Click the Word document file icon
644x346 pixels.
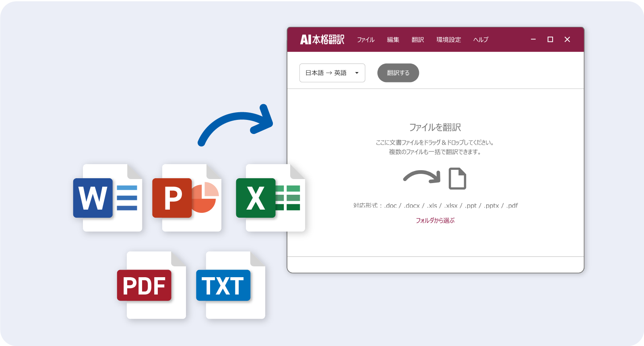coord(107,198)
